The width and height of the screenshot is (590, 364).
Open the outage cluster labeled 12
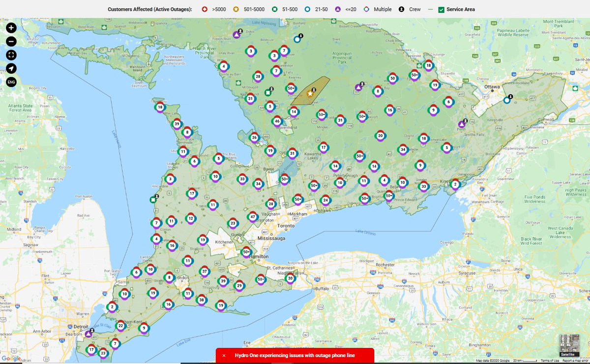tap(190, 218)
